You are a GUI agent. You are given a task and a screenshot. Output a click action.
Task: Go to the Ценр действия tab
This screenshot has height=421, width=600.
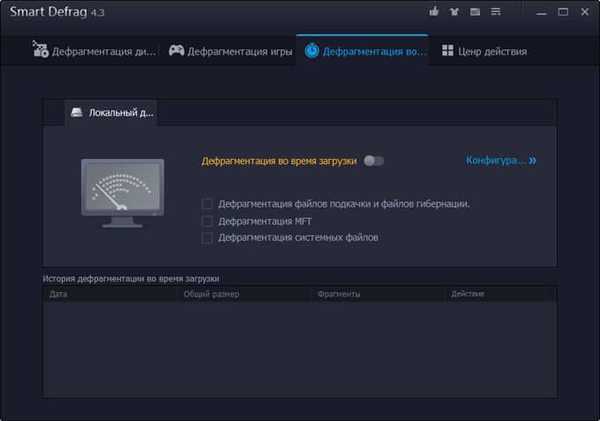pos(483,51)
